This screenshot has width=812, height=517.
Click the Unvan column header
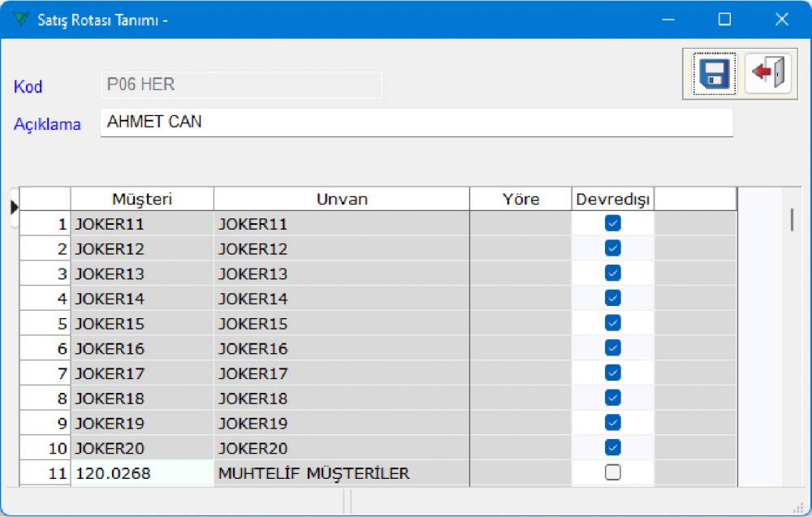click(342, 199)
